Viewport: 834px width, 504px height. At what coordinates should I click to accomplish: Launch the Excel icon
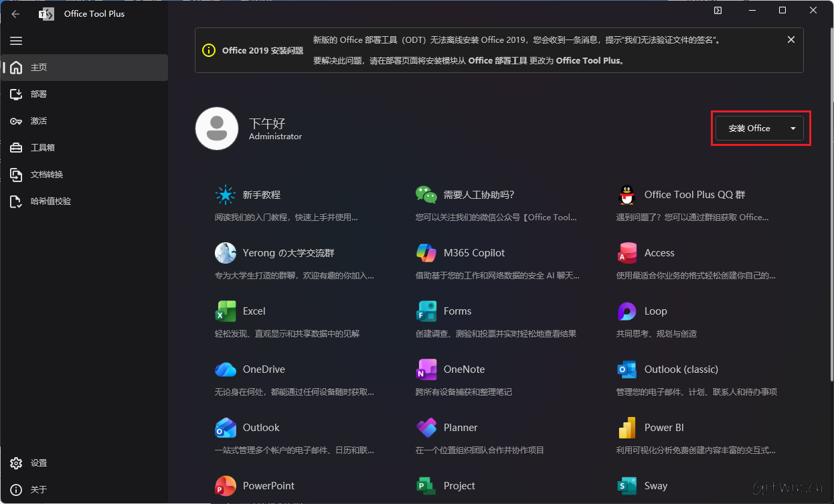[x=226, y=311]
